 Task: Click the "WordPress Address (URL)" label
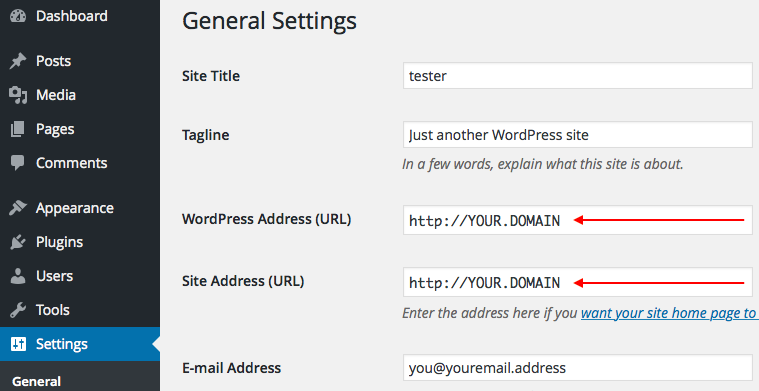click(267, 219)
